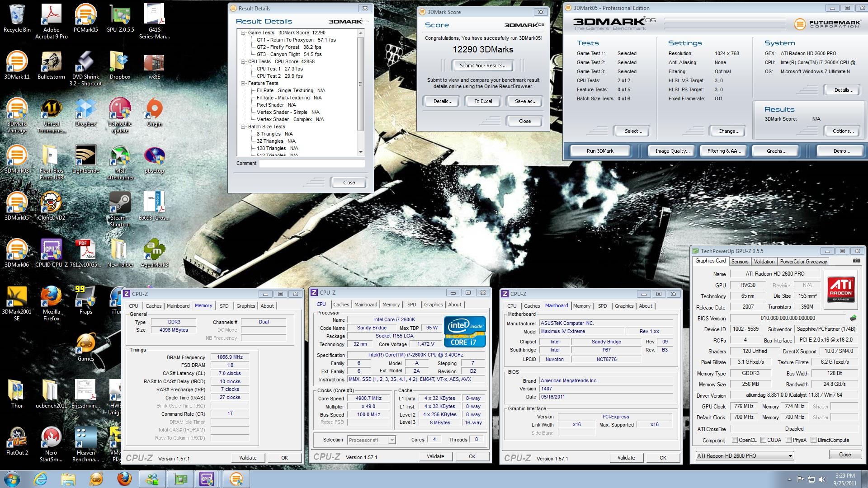Open 3DMark Vantage desktop icon
868x488 pixels.
point(17,115)
